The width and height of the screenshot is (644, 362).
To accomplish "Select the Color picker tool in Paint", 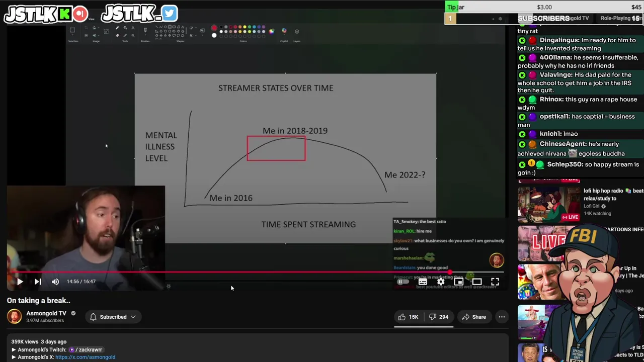I will (125, 35).
